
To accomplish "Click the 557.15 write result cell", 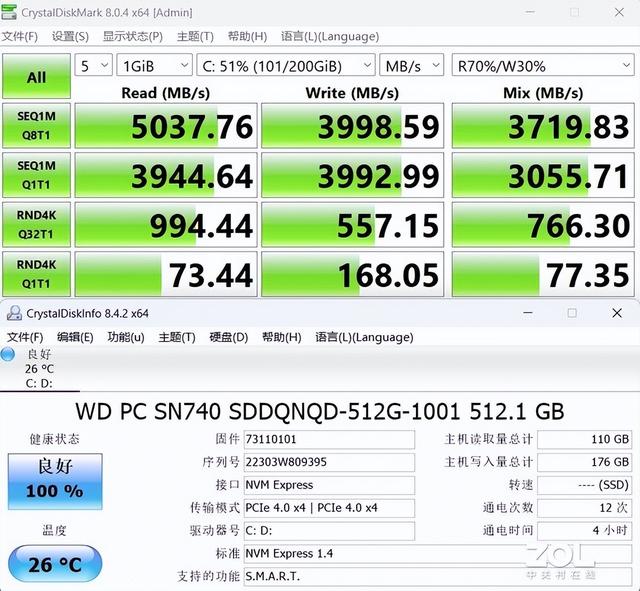I will tap(352, 224).
